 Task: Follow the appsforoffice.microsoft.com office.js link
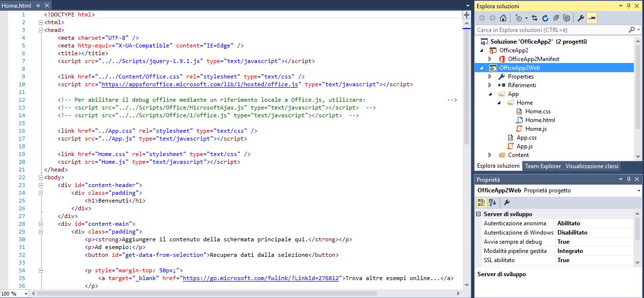199,84
